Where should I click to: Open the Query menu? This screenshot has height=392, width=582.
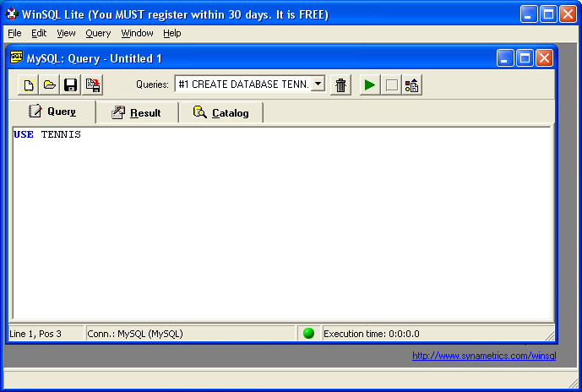(x=98, y=33)
